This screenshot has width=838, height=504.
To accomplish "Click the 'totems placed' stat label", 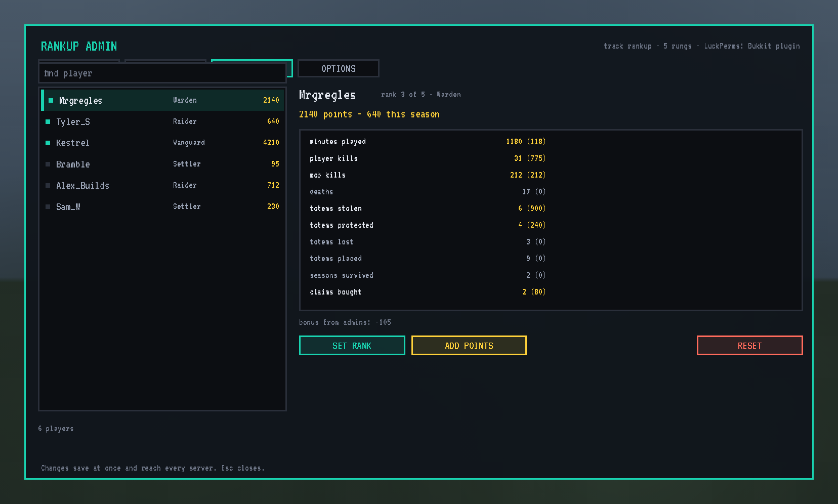I will (x=336, y=259).
